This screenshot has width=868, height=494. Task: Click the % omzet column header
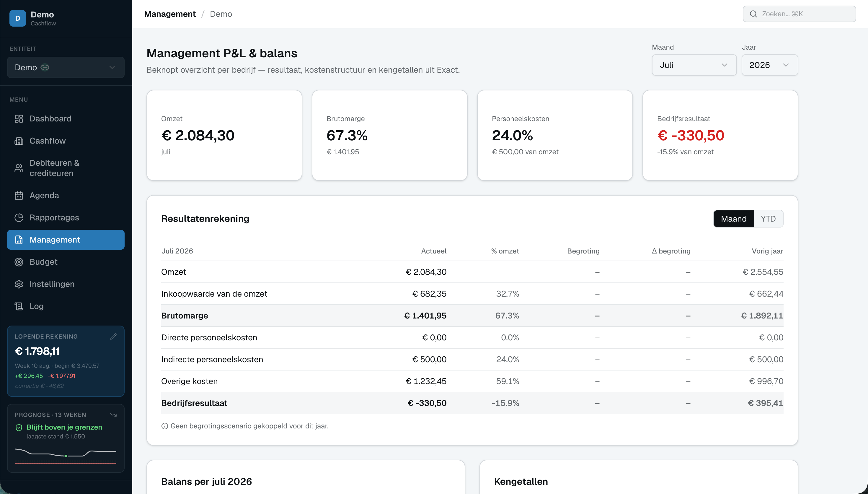coord(505,251)
